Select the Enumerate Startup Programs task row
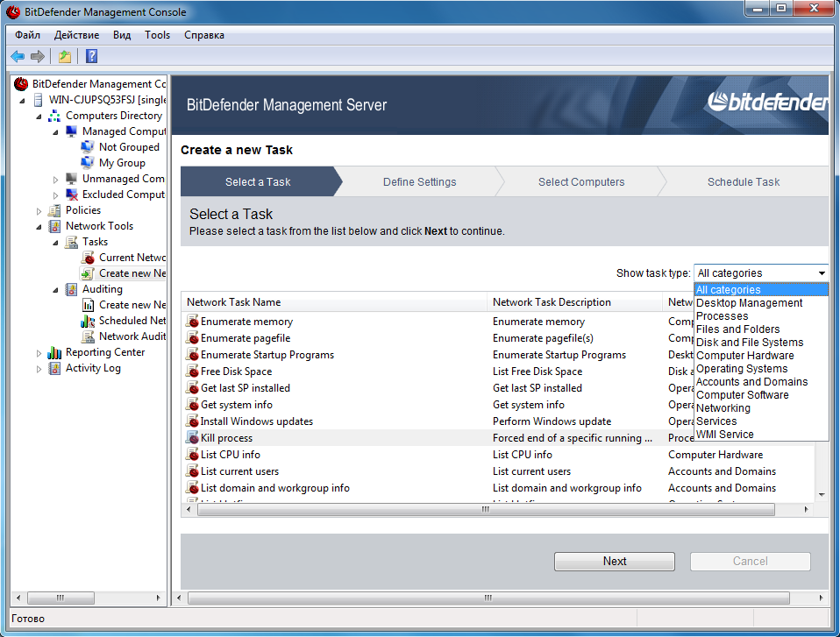Screen dimensions: 840x637 438,355
